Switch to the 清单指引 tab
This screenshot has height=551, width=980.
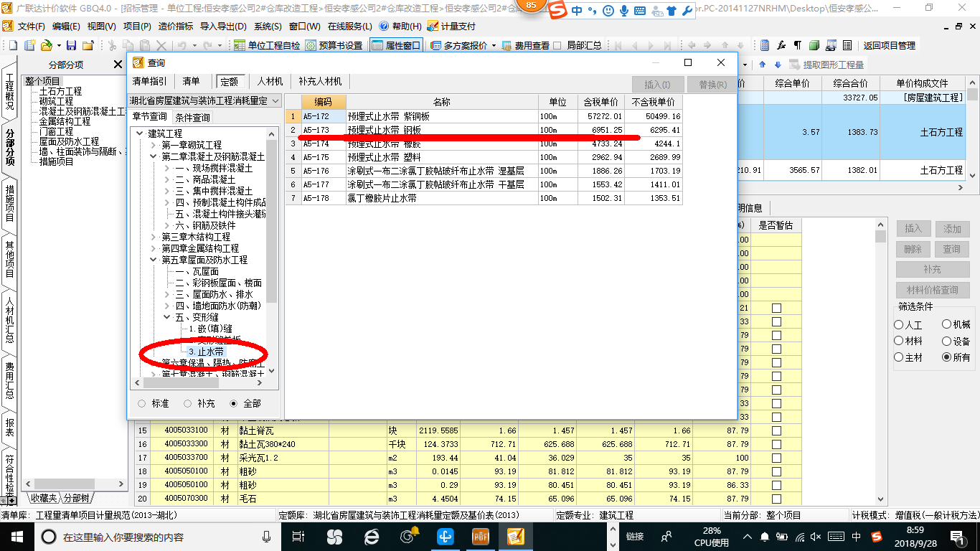[x=149, y=82]
